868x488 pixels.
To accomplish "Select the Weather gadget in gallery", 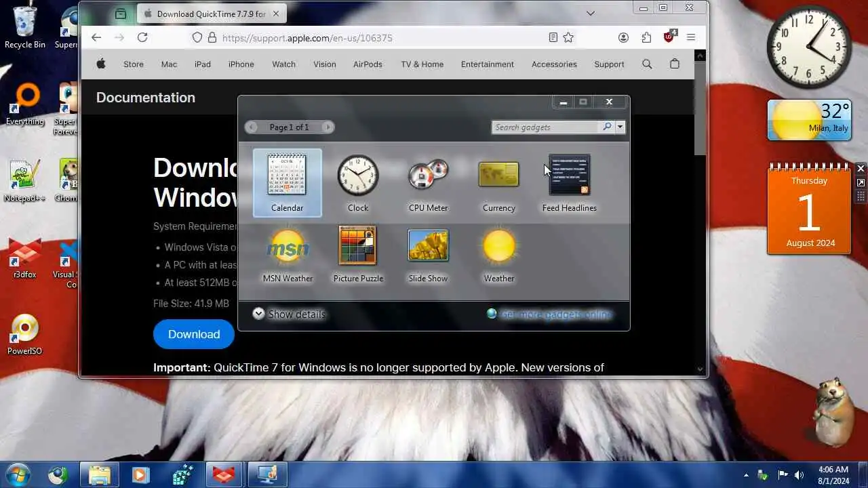I will click(499, 253).
